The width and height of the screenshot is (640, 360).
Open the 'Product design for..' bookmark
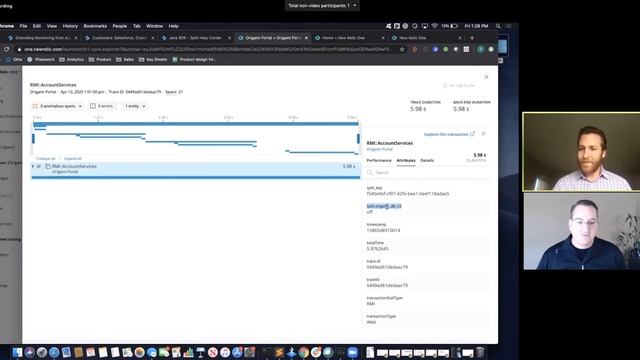click(x=194, y=60)
